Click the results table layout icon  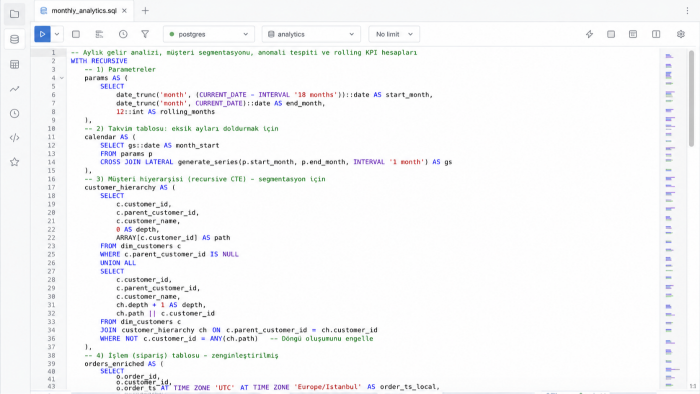[x=633, y=34]
